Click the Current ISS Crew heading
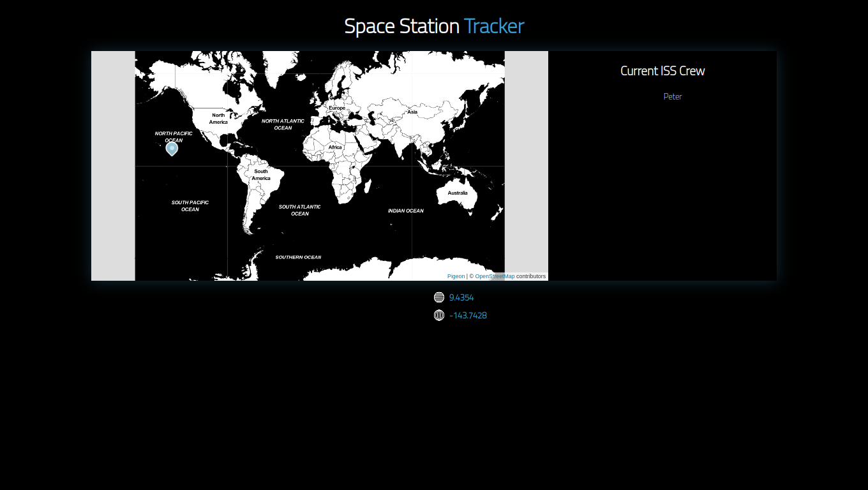Viewport: 868px width, 490px height. click(x=662, y=71)
